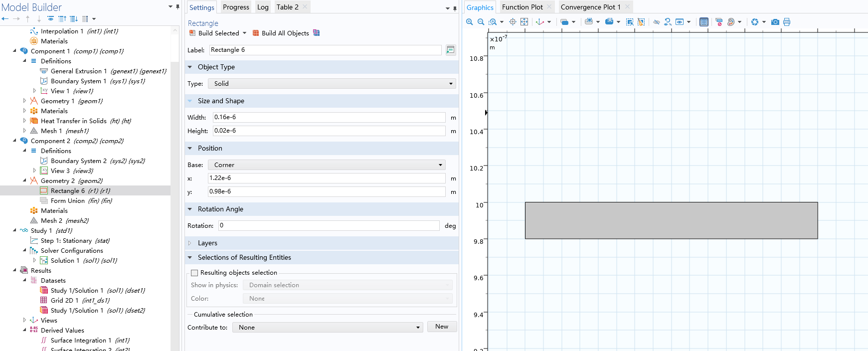Expand the Geometry 1 tree node
Image resolution: width=868 pixels, height=351 pixels.
24,101
